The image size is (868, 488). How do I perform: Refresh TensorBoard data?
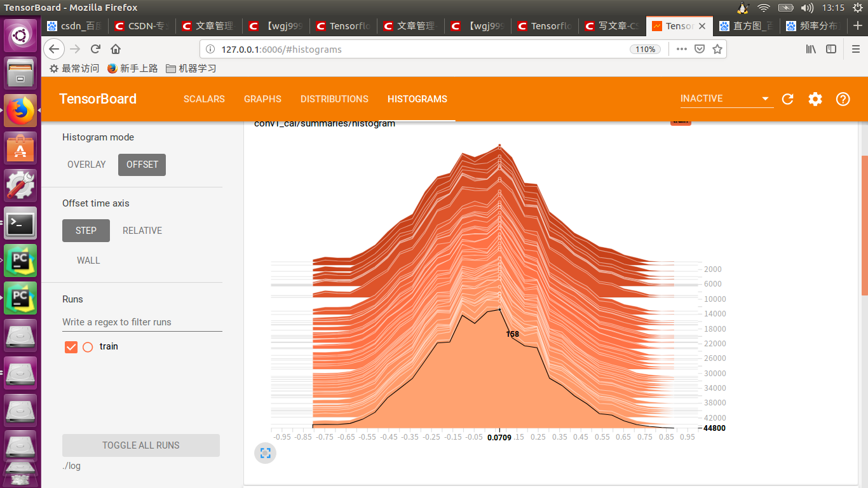click(787, 99)
